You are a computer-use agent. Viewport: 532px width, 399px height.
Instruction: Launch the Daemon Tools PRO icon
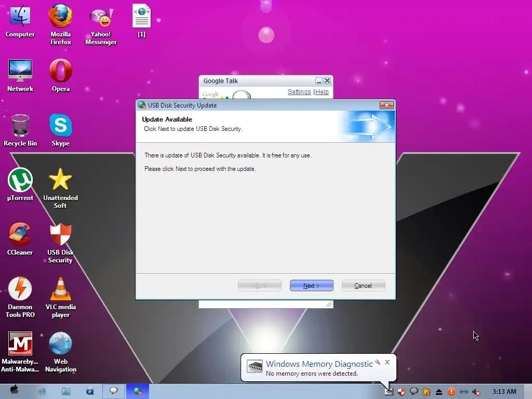tap(20, 297)
